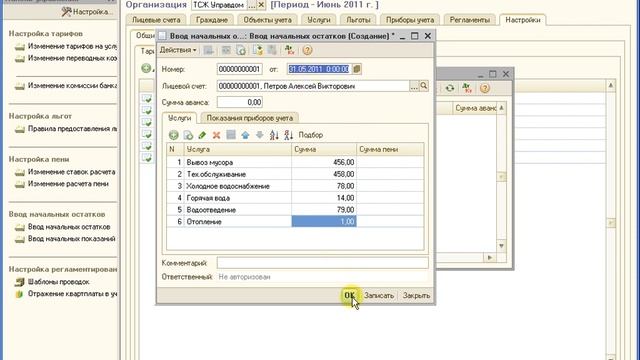This screenshot has width=640, height=360.
Task: Open Правила предоставления льгот in the sidebar
Action: (67, 129)
